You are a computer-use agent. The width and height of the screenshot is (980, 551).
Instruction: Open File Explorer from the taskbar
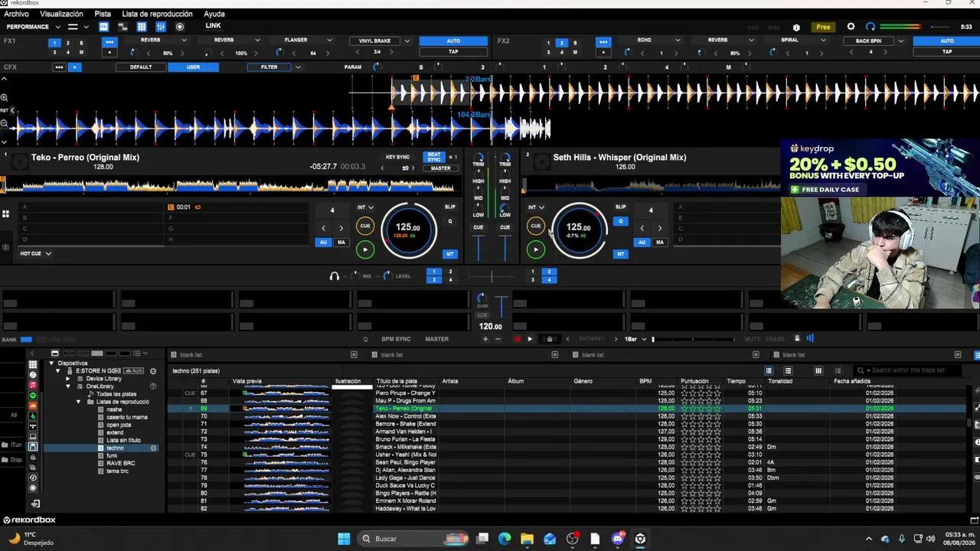527,539
